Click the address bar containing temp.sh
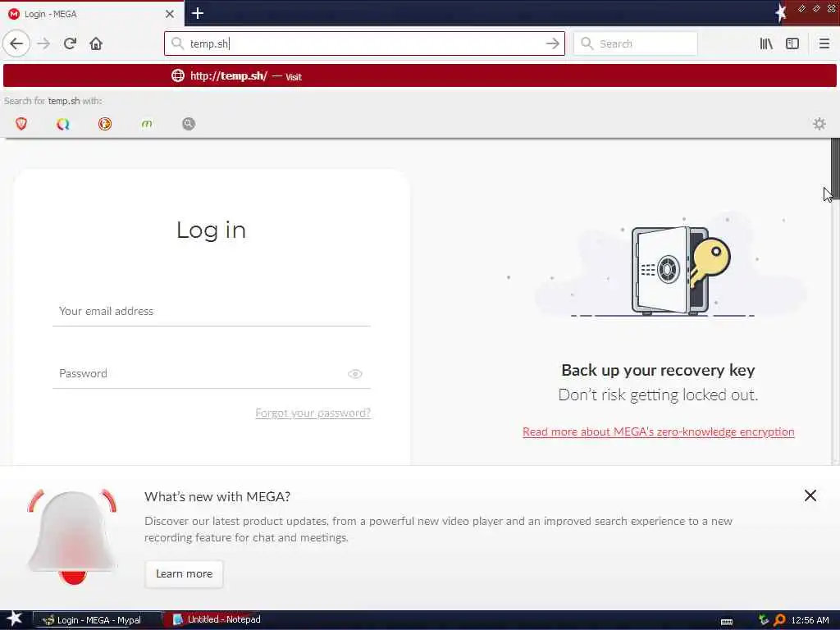This screenshot has height=630, width=840. pyautogui.click(x=364, y=43)
